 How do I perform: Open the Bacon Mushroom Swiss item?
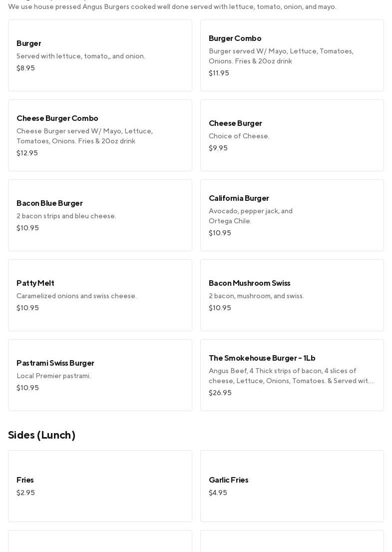(x=292, y=295)
